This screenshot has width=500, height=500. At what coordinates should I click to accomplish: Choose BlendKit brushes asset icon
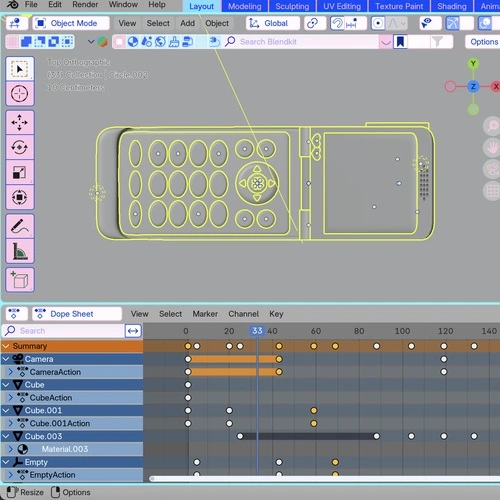[174, 42]
